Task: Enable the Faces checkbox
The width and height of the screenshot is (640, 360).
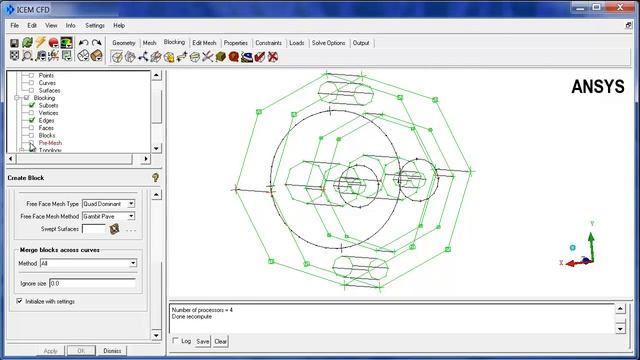Action: pos(31,128)
